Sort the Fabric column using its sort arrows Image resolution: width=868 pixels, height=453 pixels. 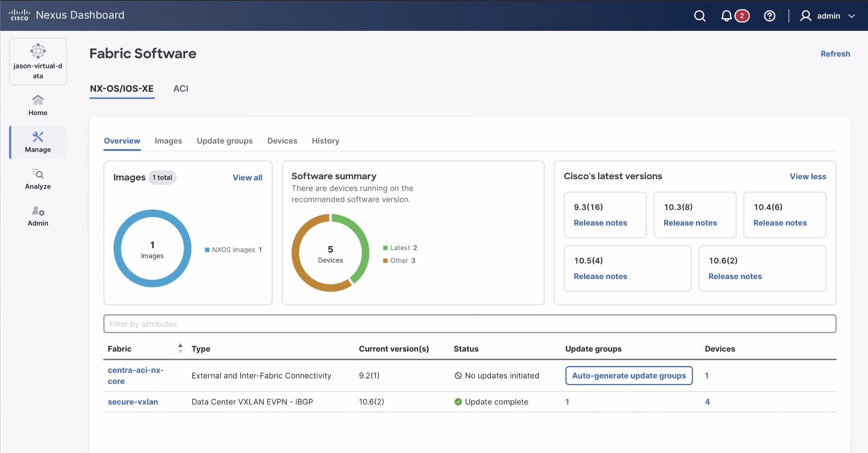180,348
